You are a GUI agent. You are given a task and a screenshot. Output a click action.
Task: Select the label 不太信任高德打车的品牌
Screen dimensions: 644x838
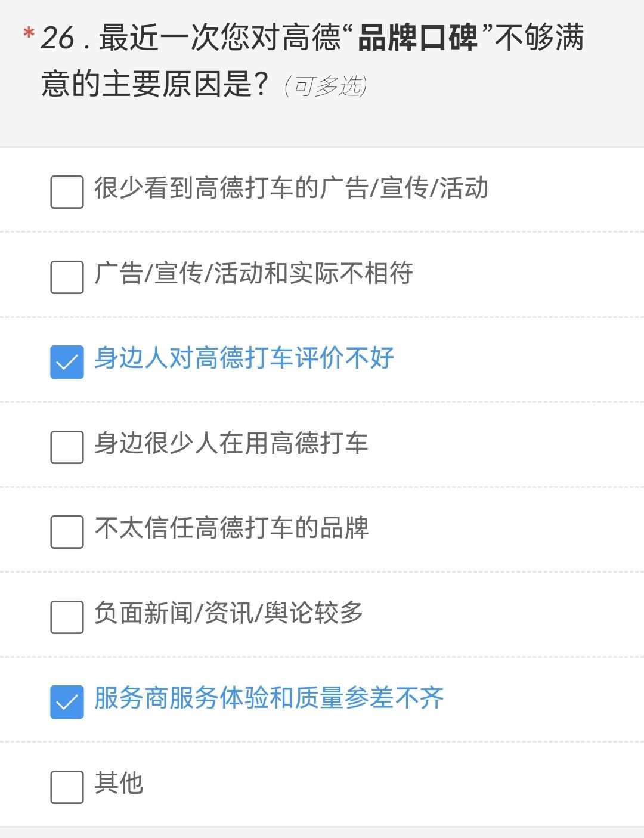click(231, 528)
